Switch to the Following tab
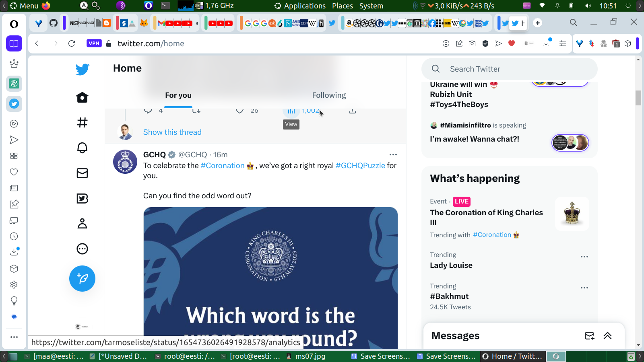The image size is (644, 362). click(329, 95)
